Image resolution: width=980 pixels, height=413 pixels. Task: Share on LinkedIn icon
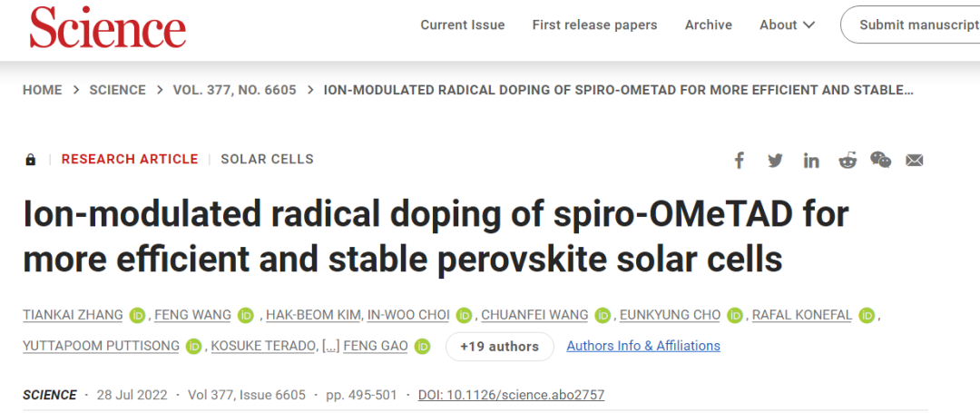[811, 161]
